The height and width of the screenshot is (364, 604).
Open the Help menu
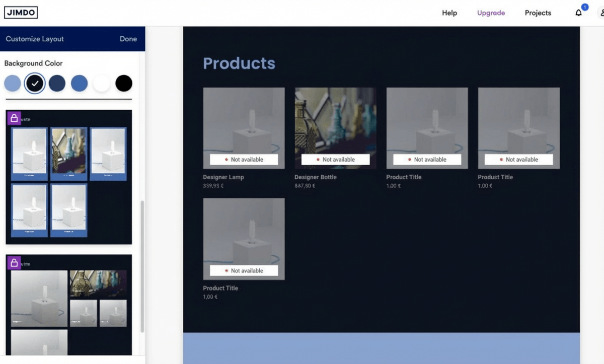point(449,13)
